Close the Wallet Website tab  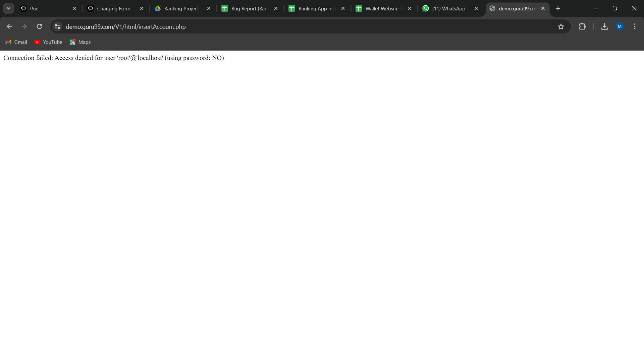410,8
